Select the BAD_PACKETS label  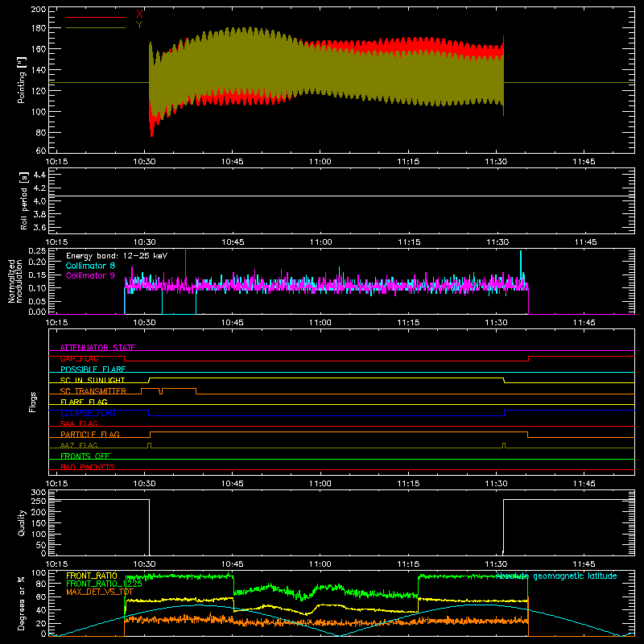pos(88,467)
